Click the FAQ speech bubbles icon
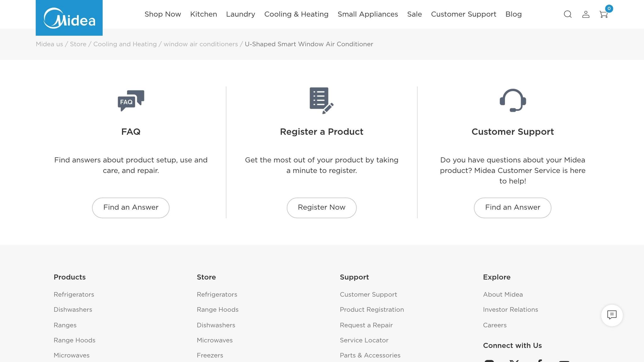The width and height of the screenshot is (644, 362). click(x=131, y=101)
